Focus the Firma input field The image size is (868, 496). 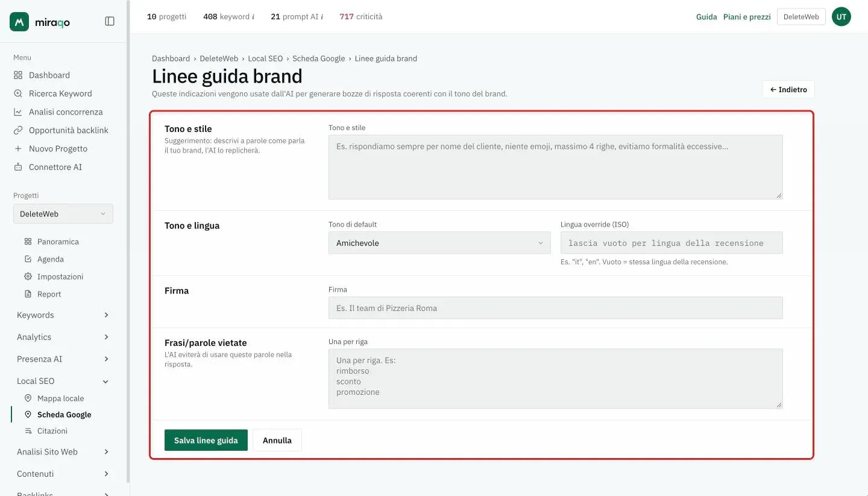point(556,308)
